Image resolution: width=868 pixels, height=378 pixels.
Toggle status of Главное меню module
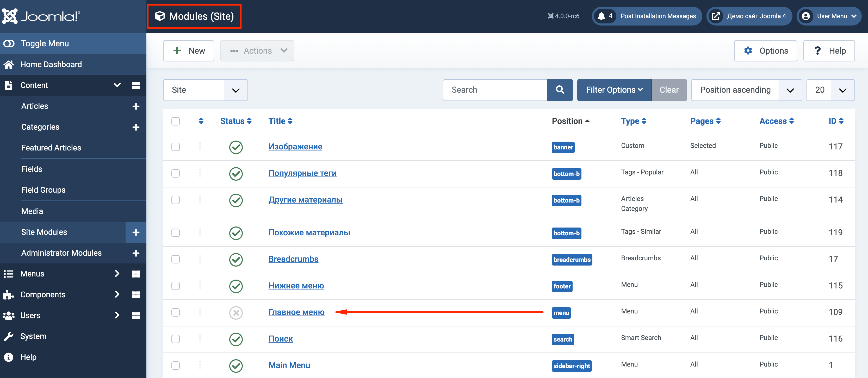[x=236, y=313]
